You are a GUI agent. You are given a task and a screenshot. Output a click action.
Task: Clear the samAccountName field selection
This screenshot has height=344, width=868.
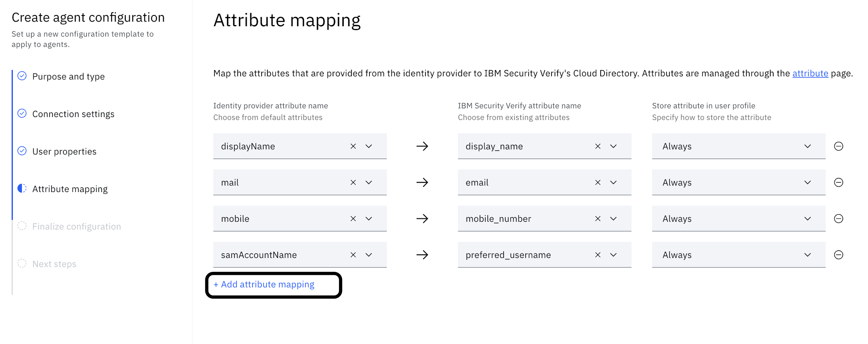point(353,255)
